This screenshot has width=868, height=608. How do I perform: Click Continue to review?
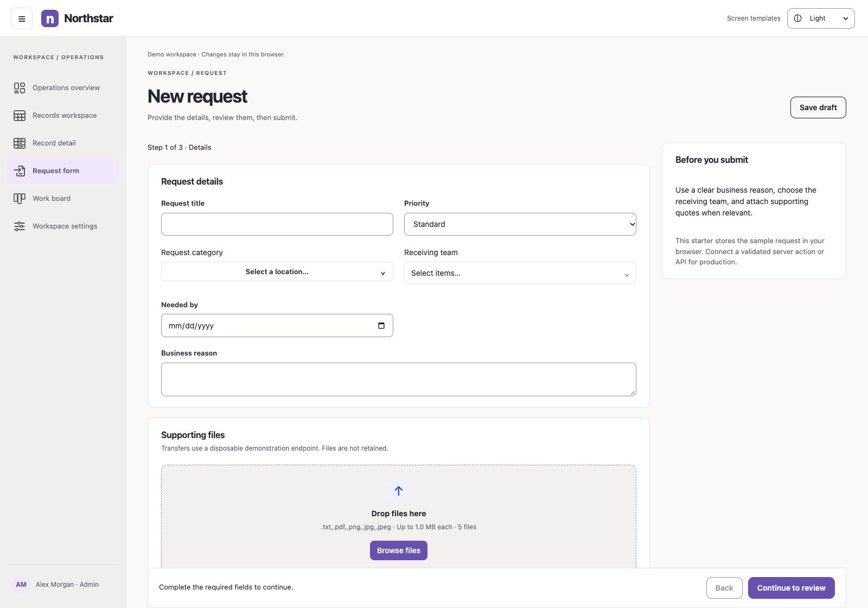792,588
